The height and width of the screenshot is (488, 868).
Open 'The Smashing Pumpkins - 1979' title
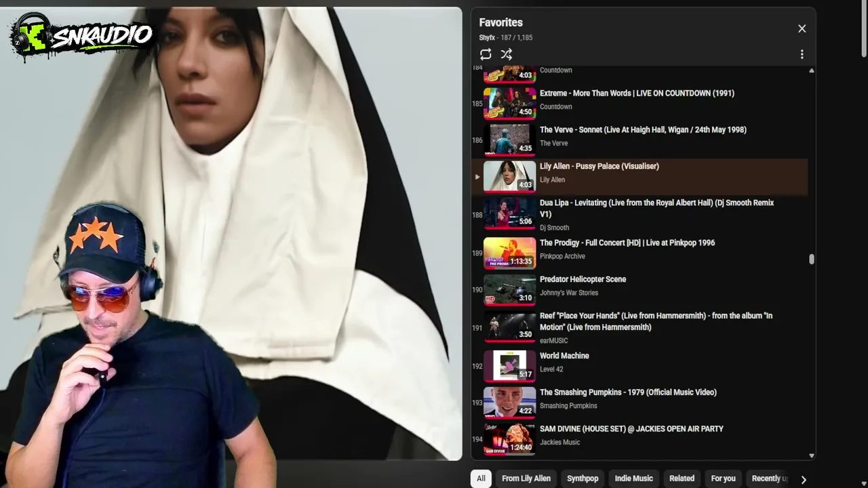click(628, 392)
